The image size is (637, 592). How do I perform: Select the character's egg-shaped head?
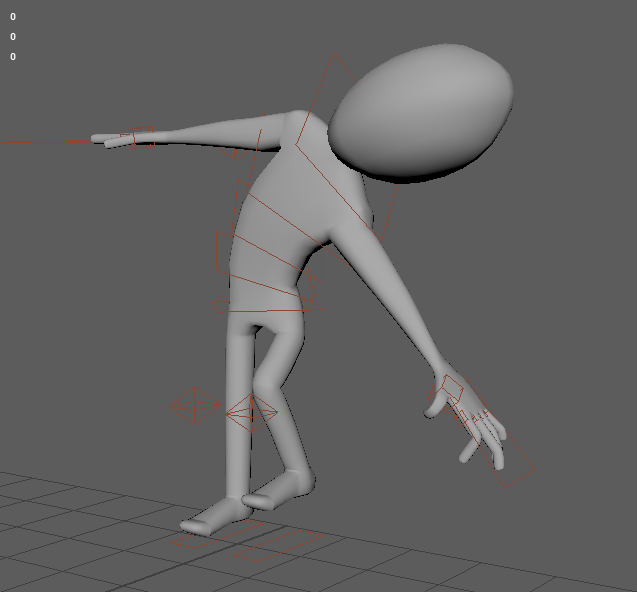(420, 110)
